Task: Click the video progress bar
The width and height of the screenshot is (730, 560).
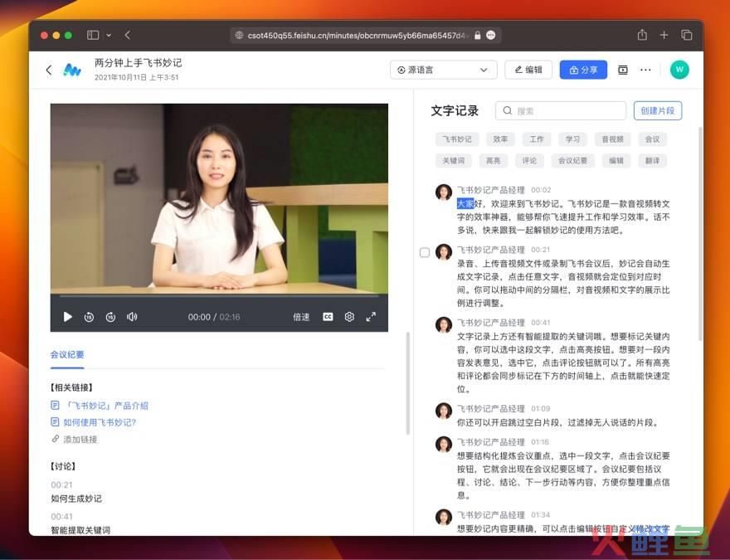Action: 219,295
